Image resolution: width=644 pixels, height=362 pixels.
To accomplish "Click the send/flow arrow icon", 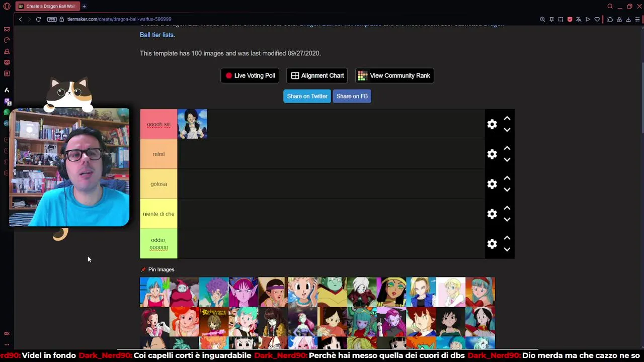I will tap(588, 19).
